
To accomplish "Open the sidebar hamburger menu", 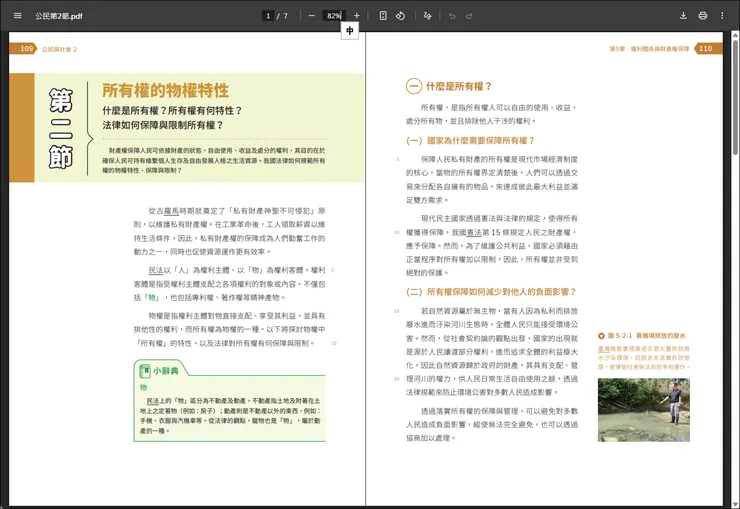I will click(x=17, y=16).
